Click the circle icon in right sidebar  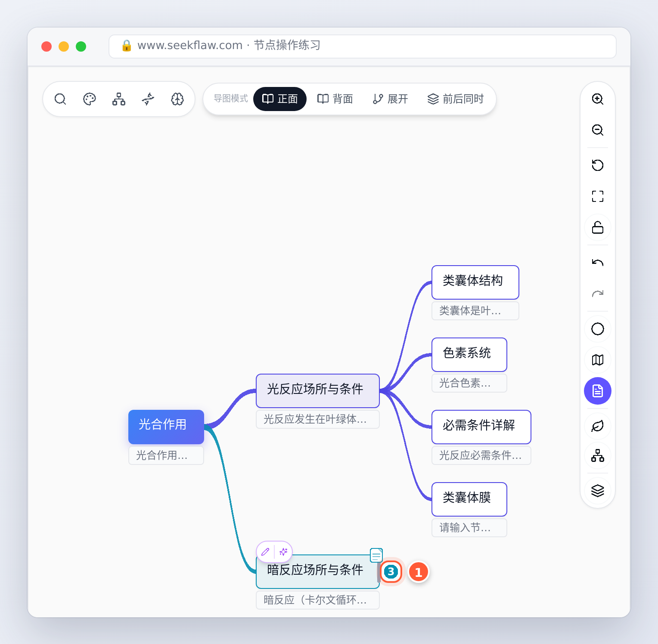click(598, 329)
